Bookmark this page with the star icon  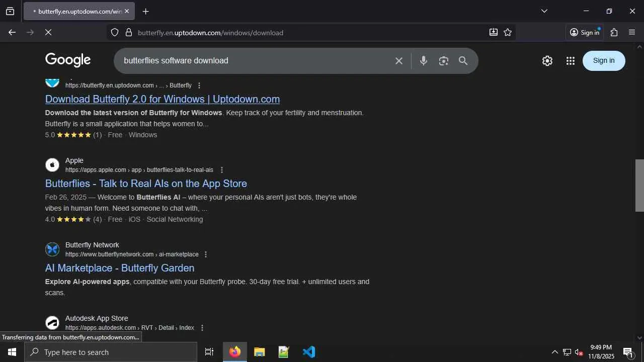click(x=508, y=32)
